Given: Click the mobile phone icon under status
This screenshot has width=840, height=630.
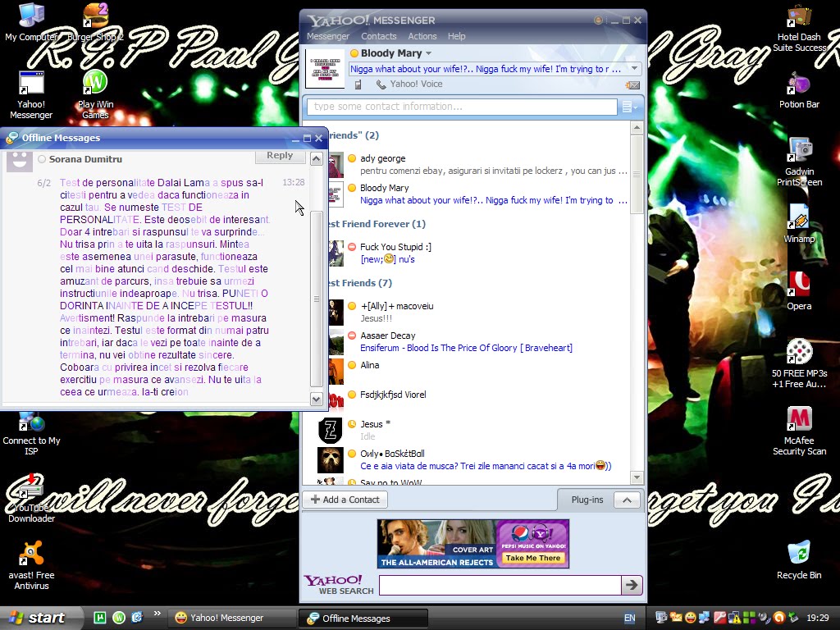Looking at the screenshot, I should 358,84.
